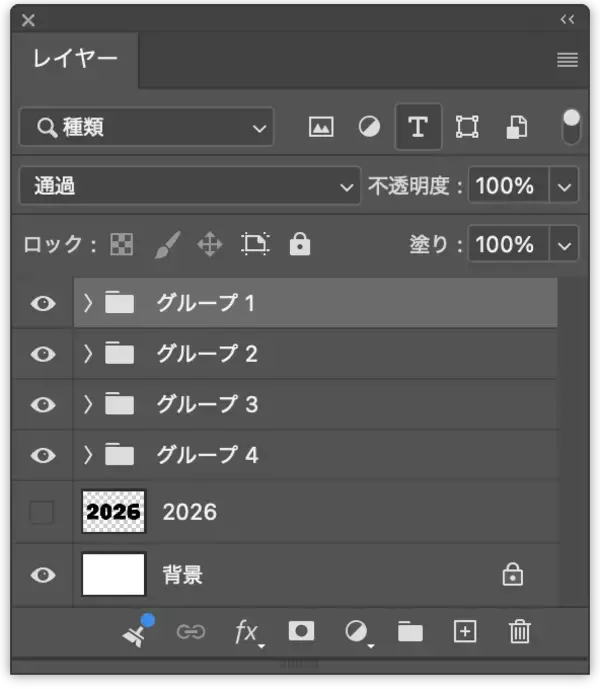Lock image pixels brush icon
The width and height of the screenshot is (600, 689).
[x=167, y=244]
